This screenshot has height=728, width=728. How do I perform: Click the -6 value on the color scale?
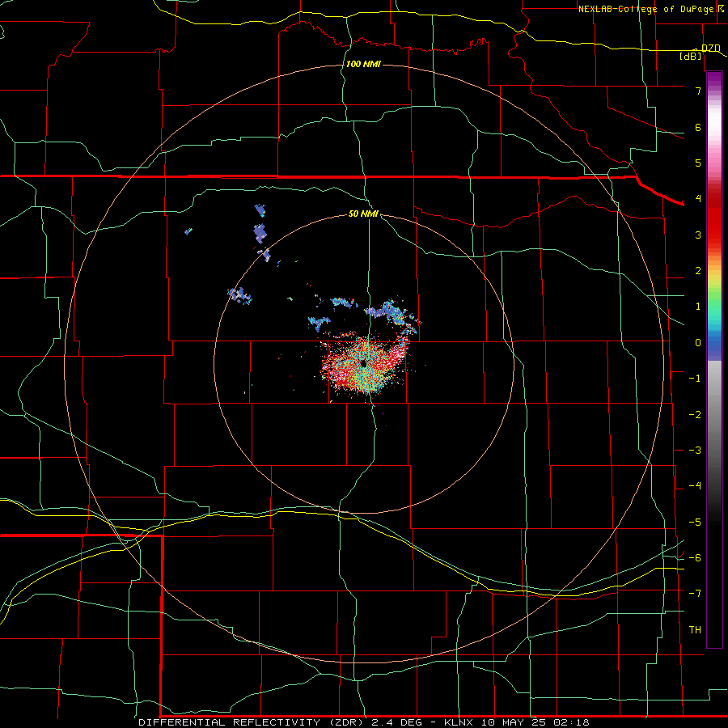(x=695, y=558)
